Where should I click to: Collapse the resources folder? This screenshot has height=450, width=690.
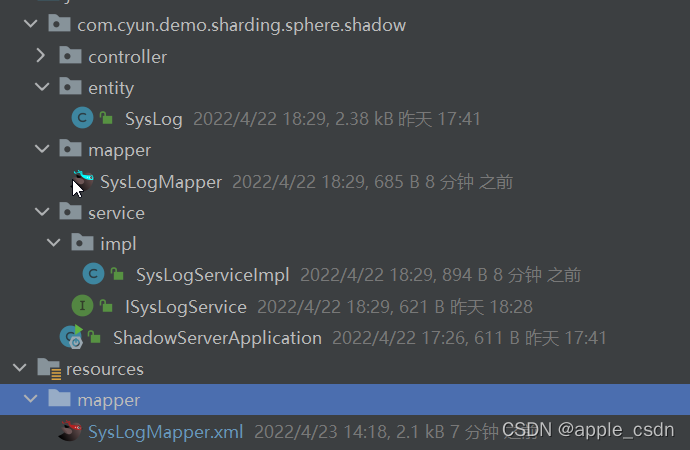[x=20, y=367]
